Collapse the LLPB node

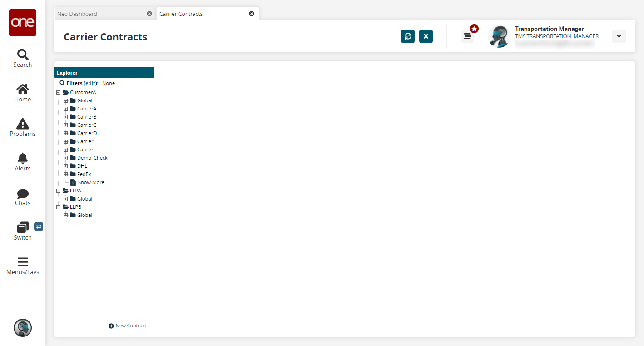pyautogui.click(x=58, y=207)
